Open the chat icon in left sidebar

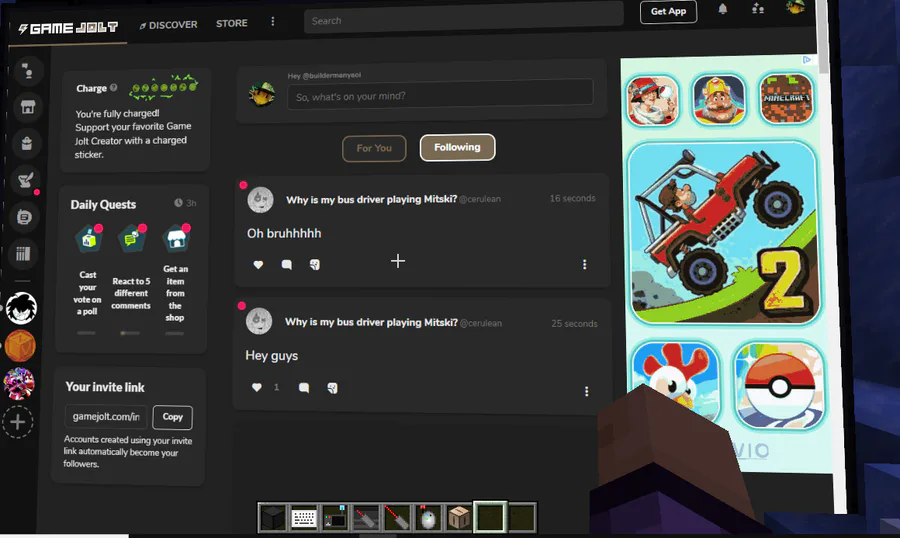[24, 217]
